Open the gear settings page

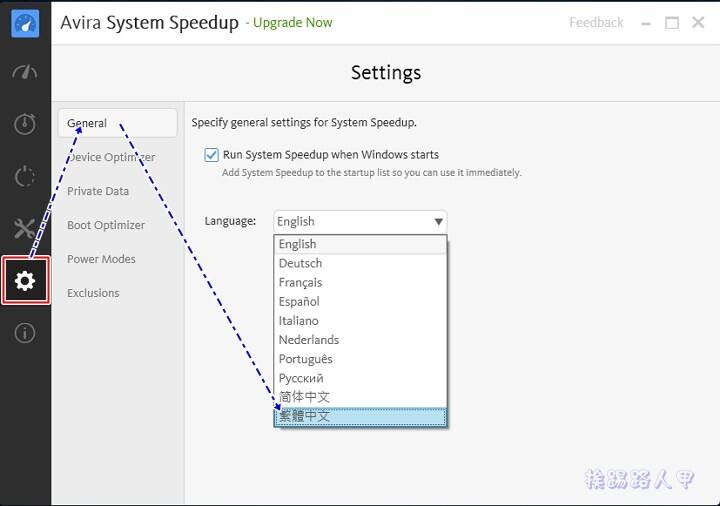point(25,281)
